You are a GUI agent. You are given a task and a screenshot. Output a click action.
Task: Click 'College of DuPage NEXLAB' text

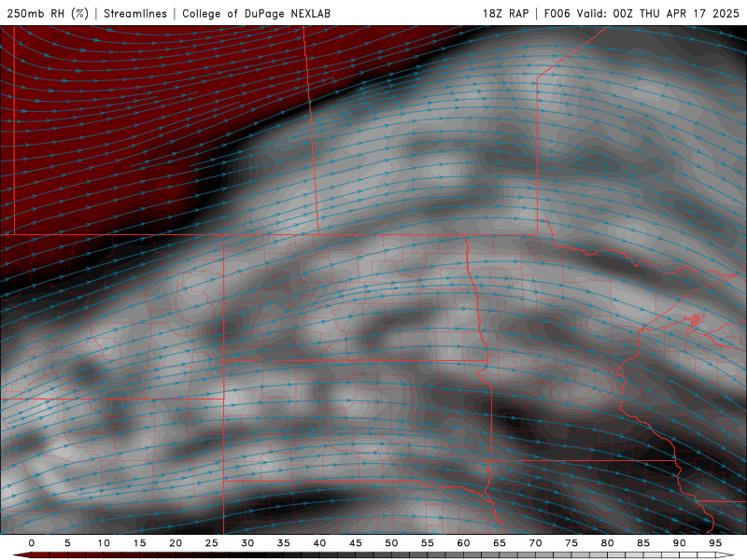256,13
